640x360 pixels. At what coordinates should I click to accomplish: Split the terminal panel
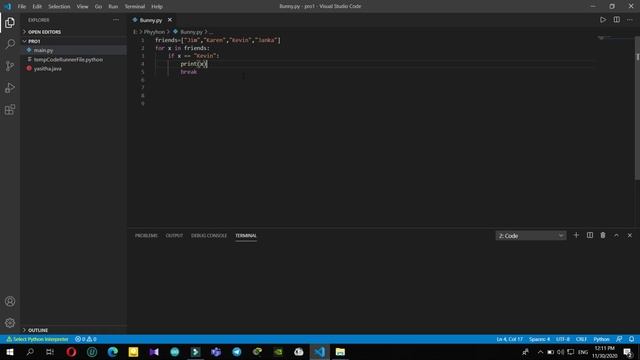pyautogui.click(x=590, y=235)
